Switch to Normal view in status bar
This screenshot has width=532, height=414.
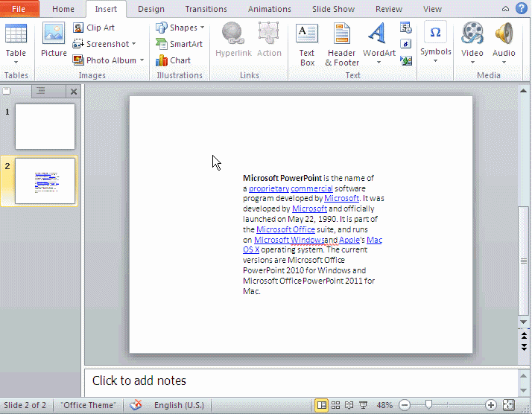point(322,405)
